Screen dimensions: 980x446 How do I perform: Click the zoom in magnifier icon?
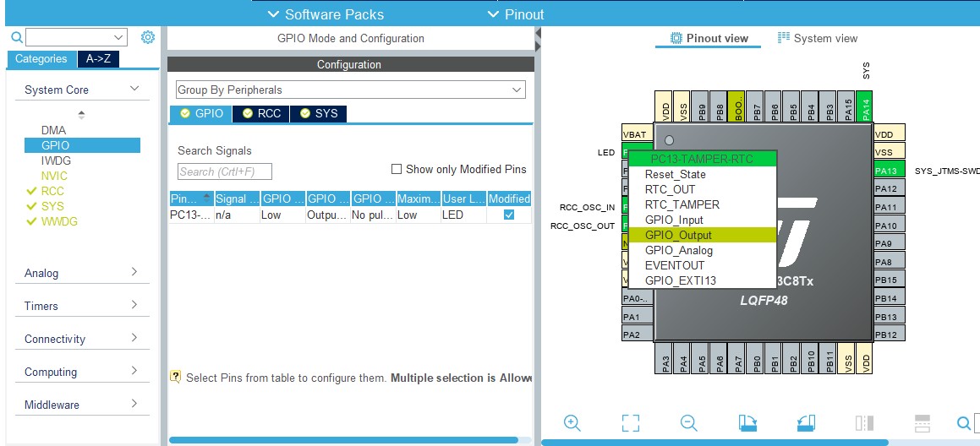coord(572,423)
